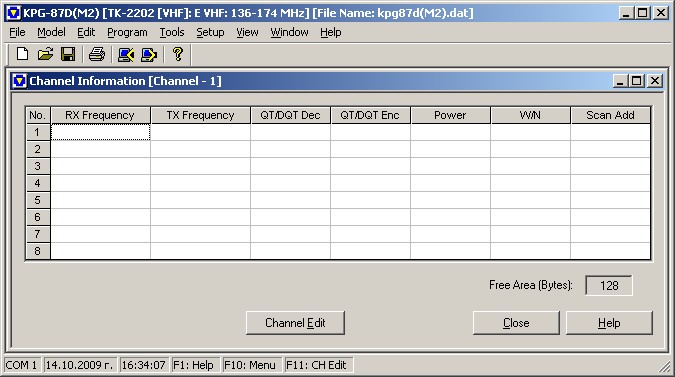The width and height of the screenshot is (675, 377).
Task: Open the File menu
Action: coord(17,32)
